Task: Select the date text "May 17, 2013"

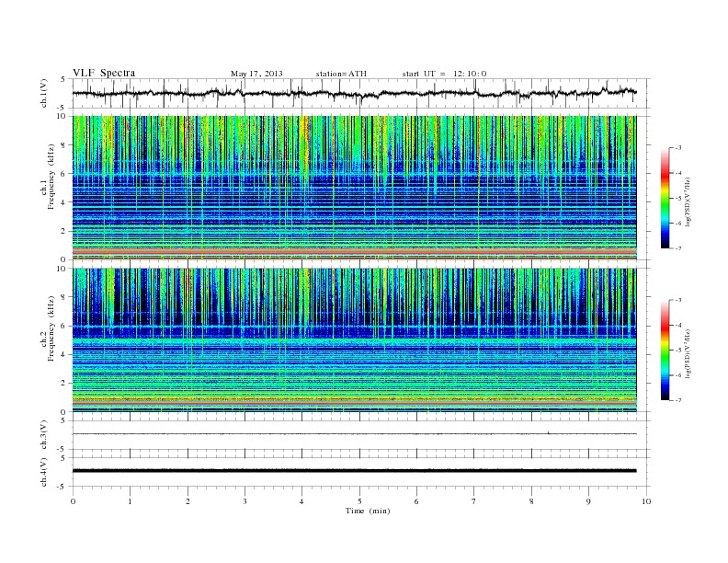Action: pyautogui.click(x=256, y=74)
